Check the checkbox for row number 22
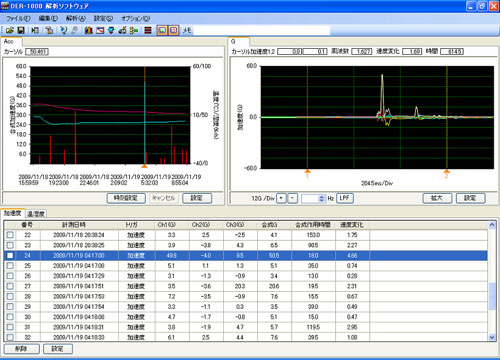 pyautogui.click(x=10, y=235)
